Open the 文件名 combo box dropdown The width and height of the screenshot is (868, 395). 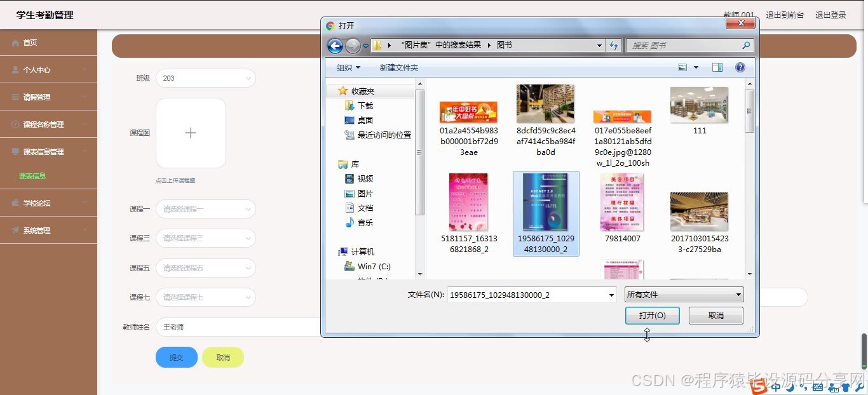611,295
